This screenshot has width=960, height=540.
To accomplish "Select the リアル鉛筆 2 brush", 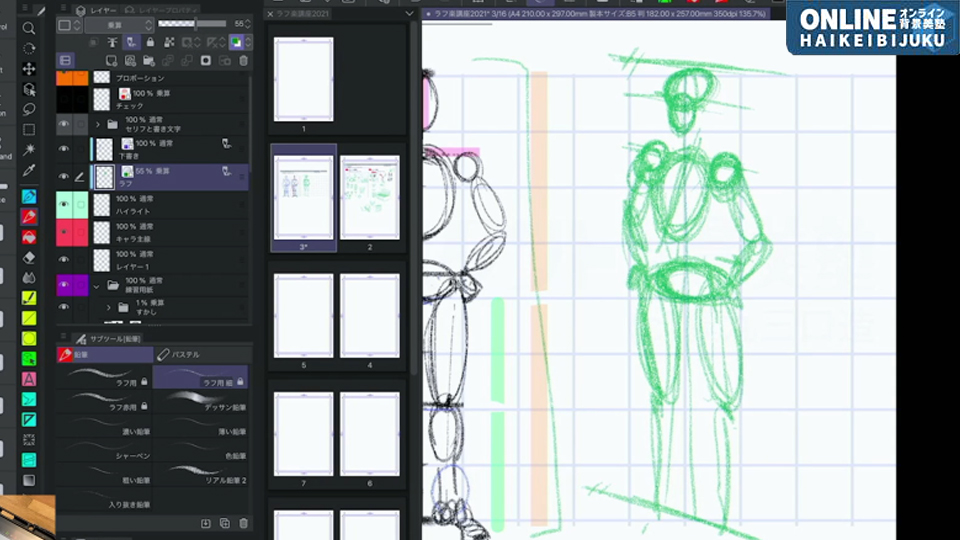I will click(201, 474).
